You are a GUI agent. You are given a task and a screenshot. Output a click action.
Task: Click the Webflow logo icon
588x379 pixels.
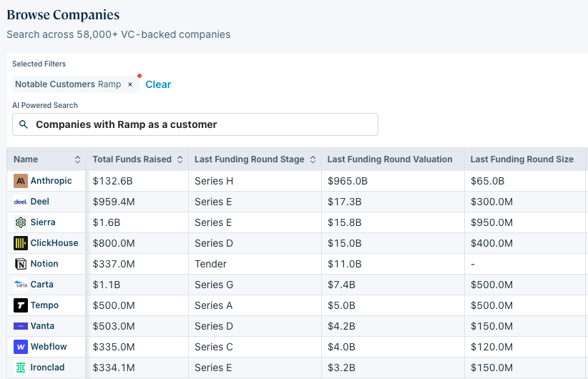coord(21,347)
